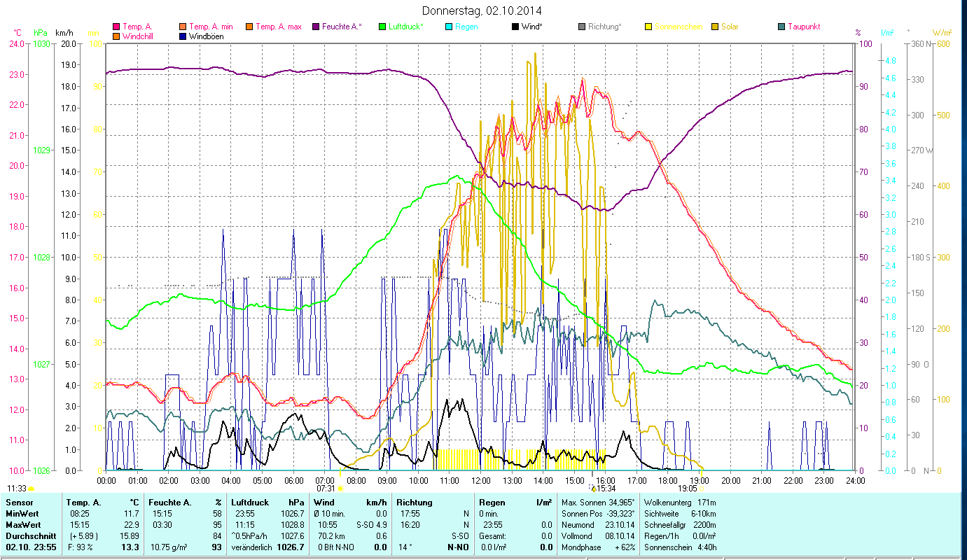Click the gray Richtung* legend swatch
The image size is (967, 560).
(582, 27)
